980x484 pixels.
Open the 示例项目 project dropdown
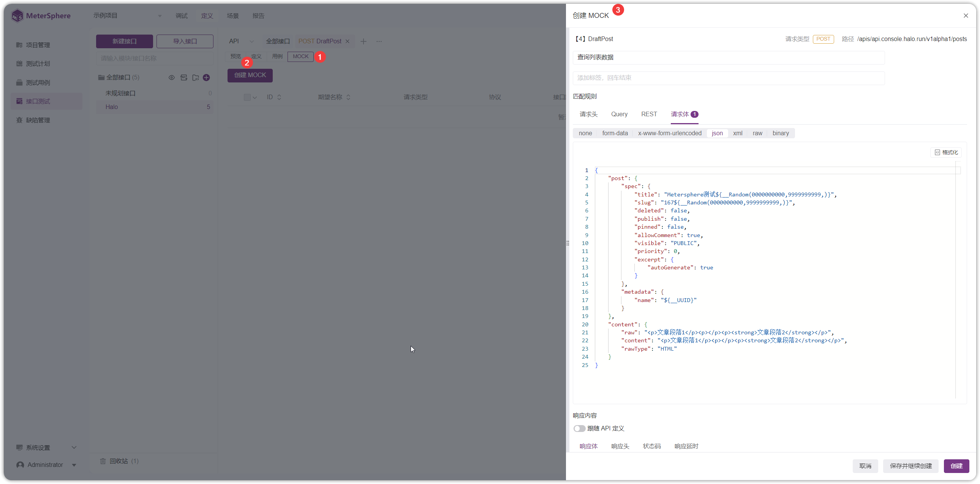pos(128,16)
